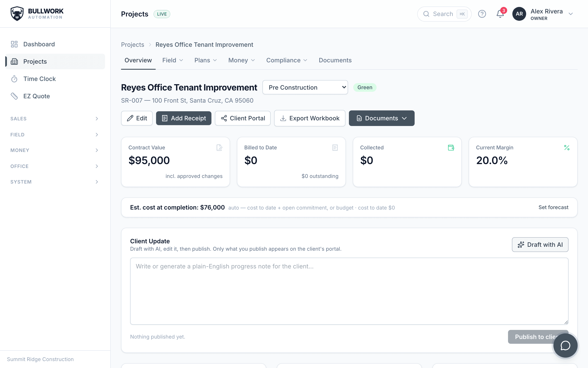
Task: Open the Documents dropdown button
Action: (382, 118)
